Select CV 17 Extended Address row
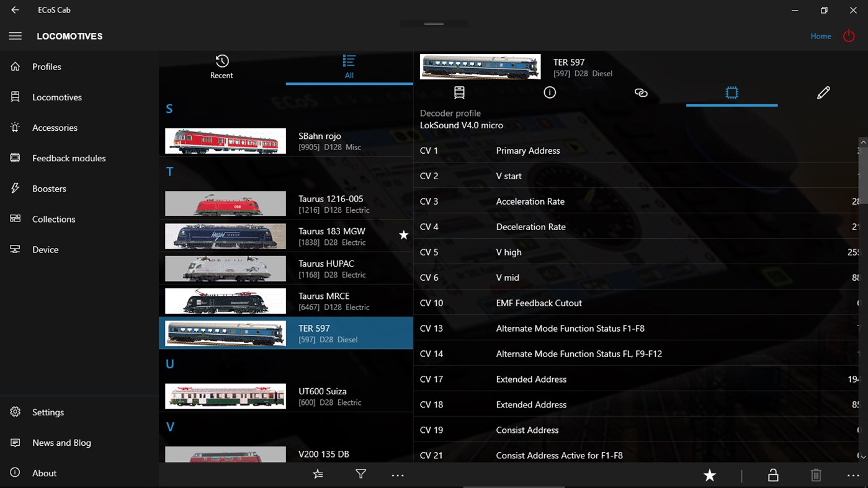 point(636,379)
